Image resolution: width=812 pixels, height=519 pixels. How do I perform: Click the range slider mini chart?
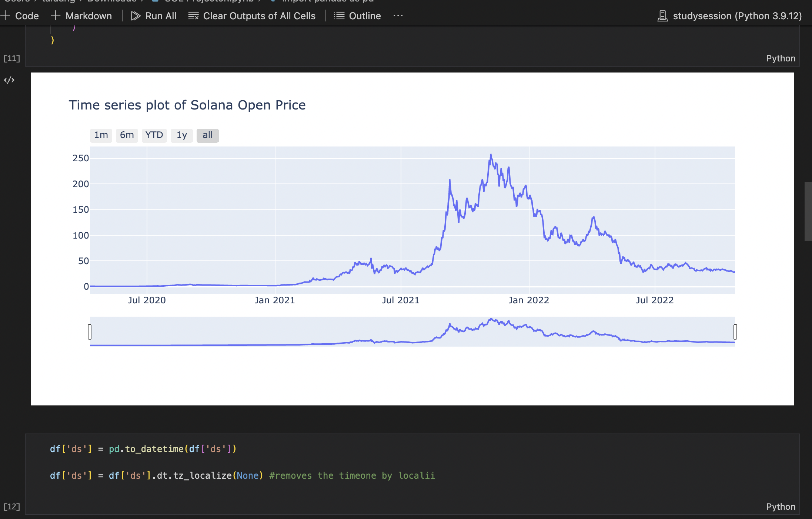pyautogui.click(x=412, y=331)
